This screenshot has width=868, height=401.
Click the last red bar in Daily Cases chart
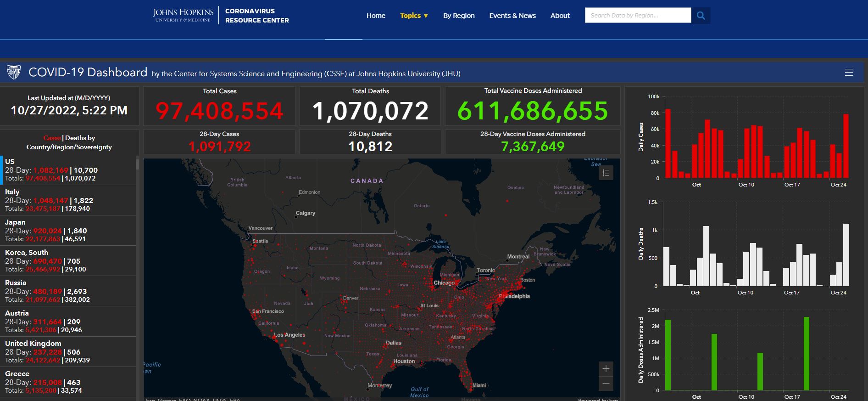pos(846,146)
